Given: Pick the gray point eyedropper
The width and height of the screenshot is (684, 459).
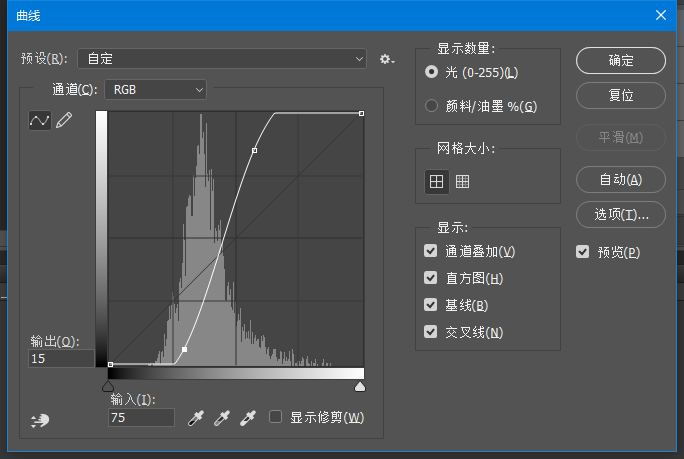Looking at the screenshot, I should coord(222,418).
